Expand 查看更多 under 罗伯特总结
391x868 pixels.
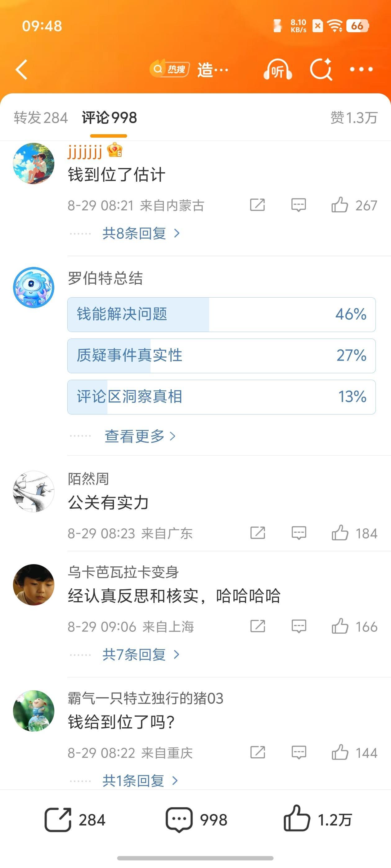(140, 436)
